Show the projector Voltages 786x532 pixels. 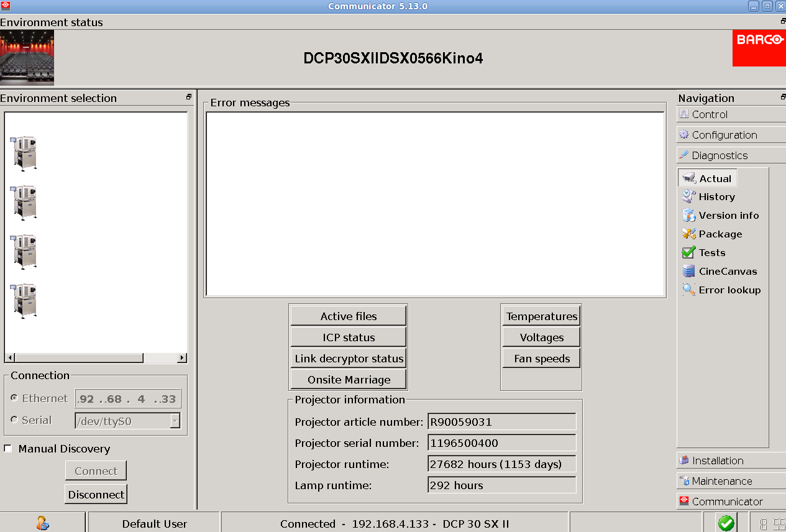click(x=541, y=337)
